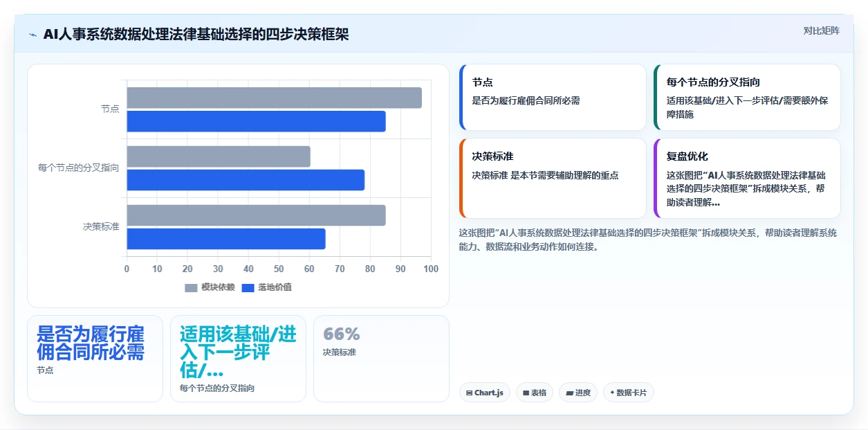Screen dimensions: 868x430
Task: Click the paragraph describing 系统能力、数据流
Action: [648, 240]
